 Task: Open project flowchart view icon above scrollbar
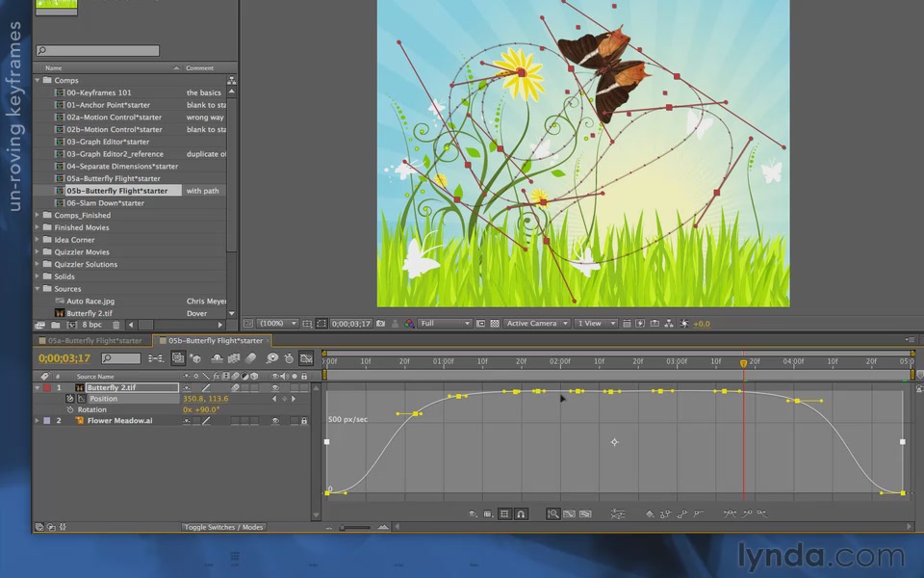coord(232,80)
